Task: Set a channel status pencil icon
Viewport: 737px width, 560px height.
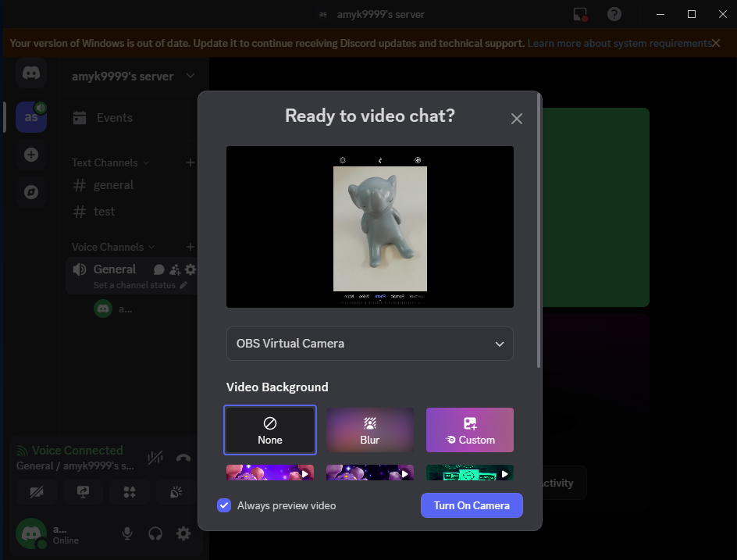Action: pos(183,285)
